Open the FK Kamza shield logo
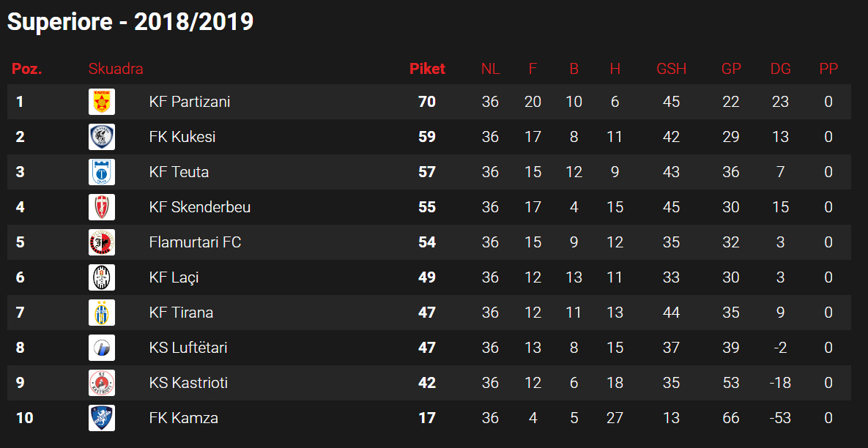The image size is (868, 448). [x=102, y=417]
